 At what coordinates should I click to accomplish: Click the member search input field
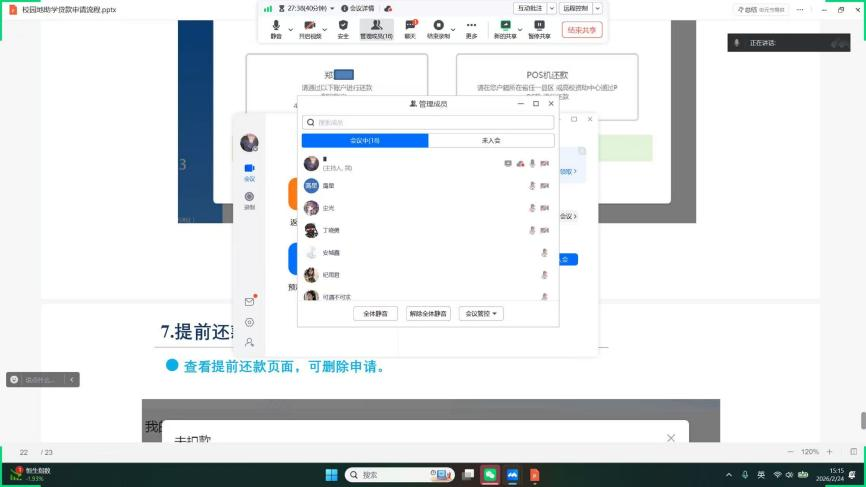pyautogui.click(x=428, y=122)
